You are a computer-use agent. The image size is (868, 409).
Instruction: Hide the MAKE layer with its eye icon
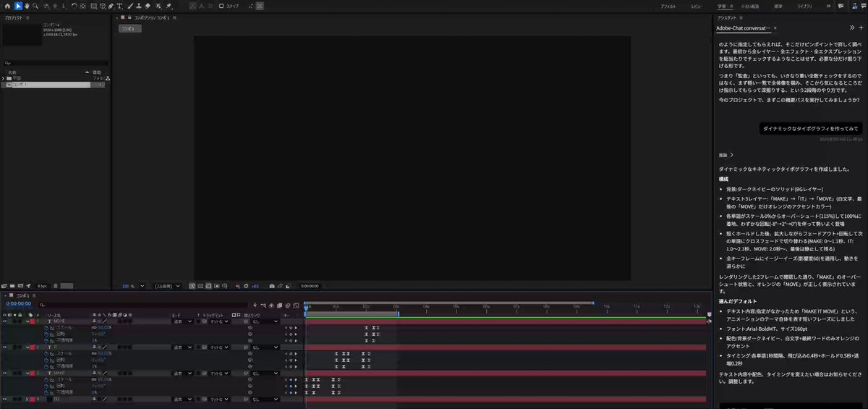pyautogui.click(x=4, y=373)
